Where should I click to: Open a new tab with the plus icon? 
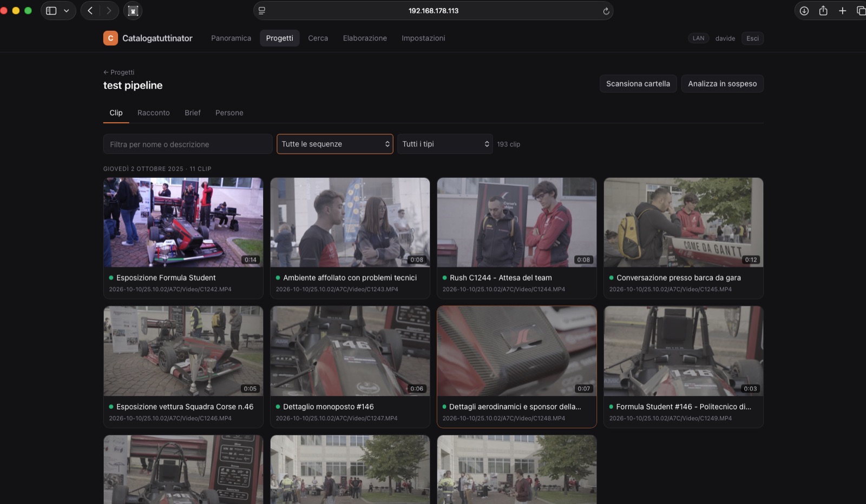pyautogui.click(x=842, y=11)
